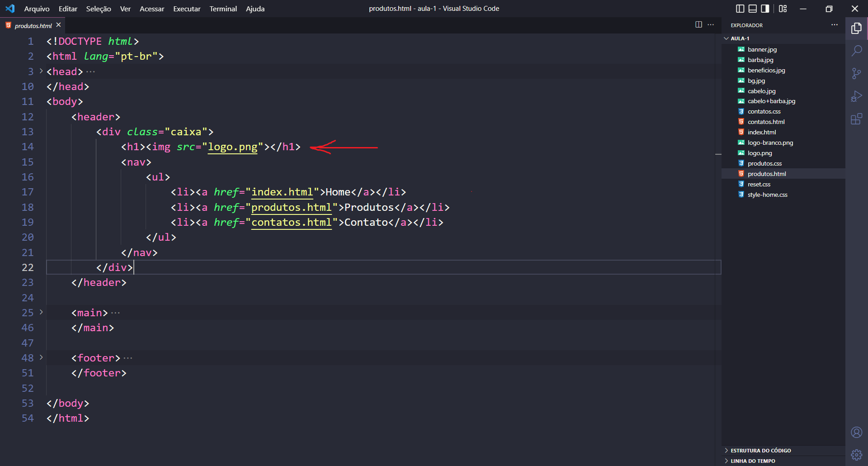
Task: Open the Acessar menu
Action: (152, 9)
